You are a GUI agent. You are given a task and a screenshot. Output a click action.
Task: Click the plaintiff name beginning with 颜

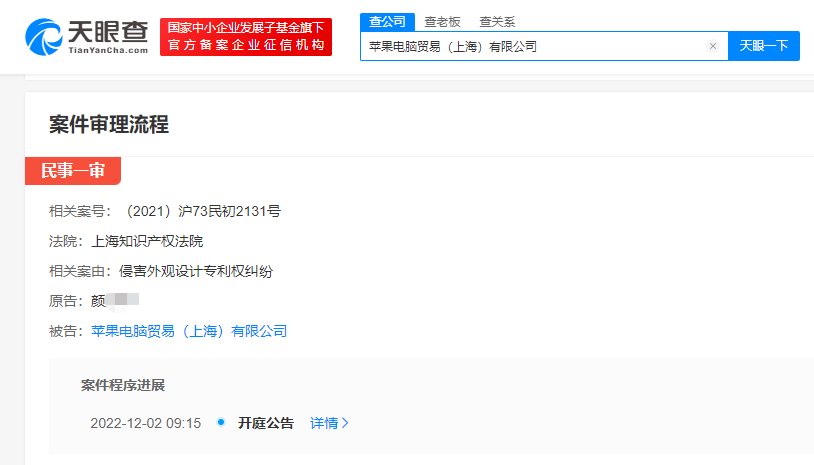(x=115, y=301)
